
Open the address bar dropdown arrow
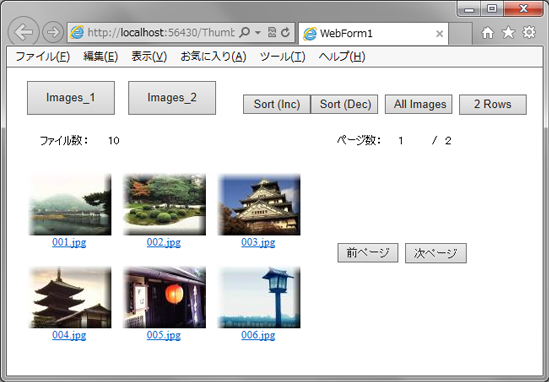point(258,33)
